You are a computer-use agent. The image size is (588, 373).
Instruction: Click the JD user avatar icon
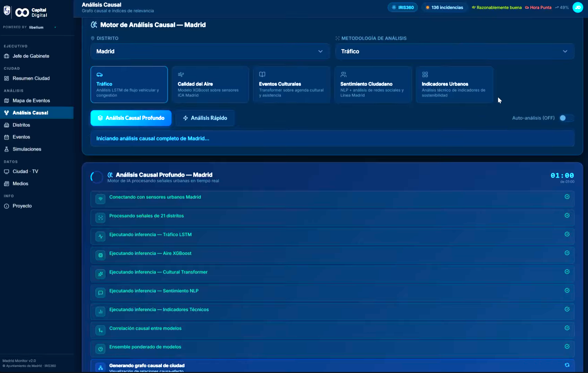click(578, 7)
